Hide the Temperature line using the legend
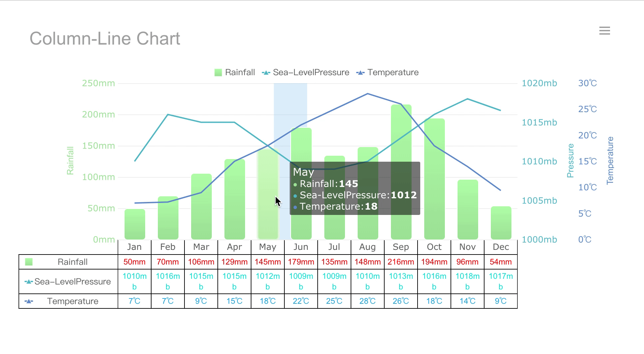The image size is (644, 354). [393, 72]
